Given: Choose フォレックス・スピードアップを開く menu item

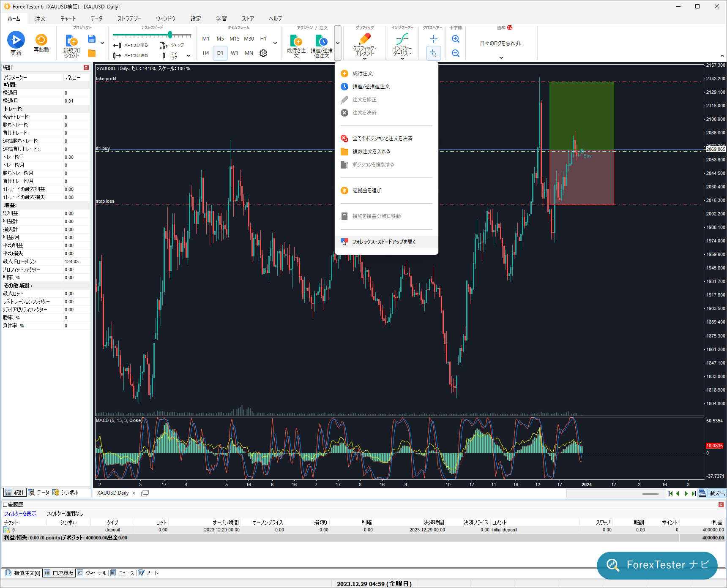Looking at the screenshot, I should tap(386, 242).
